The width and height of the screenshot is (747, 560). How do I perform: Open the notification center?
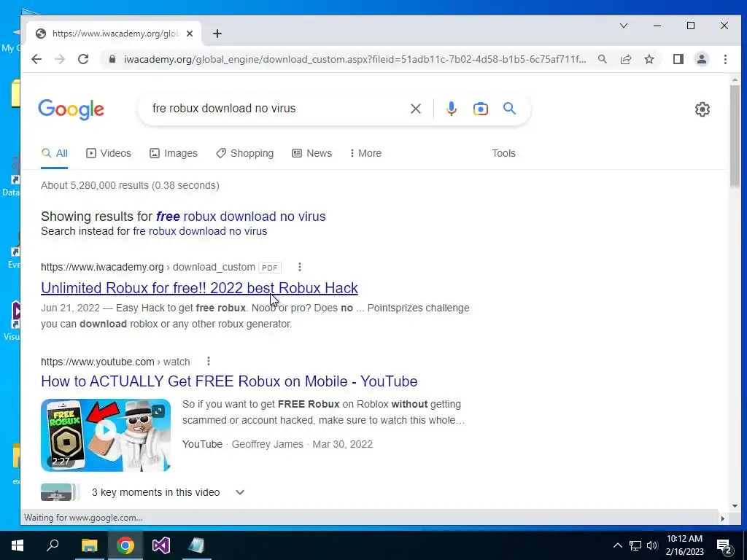tap(724, 546)
